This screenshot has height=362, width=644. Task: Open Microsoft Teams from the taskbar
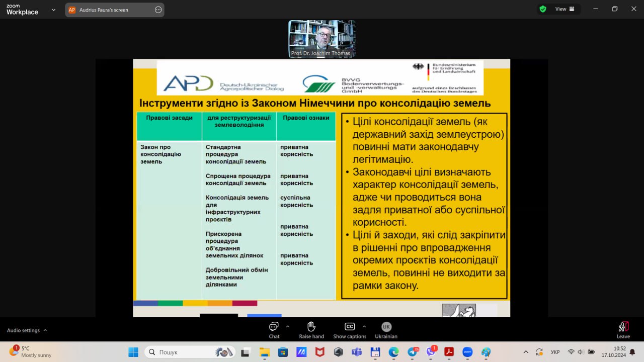click(x=357, y=352)
